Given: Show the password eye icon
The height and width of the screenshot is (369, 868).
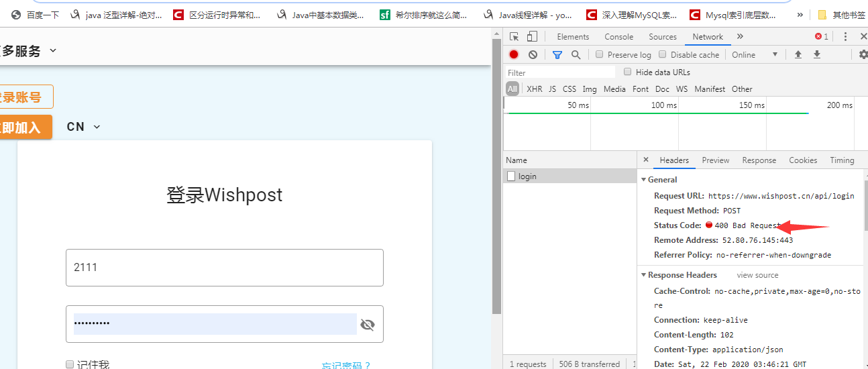Looking at the screenshot, I should (368, 325).
